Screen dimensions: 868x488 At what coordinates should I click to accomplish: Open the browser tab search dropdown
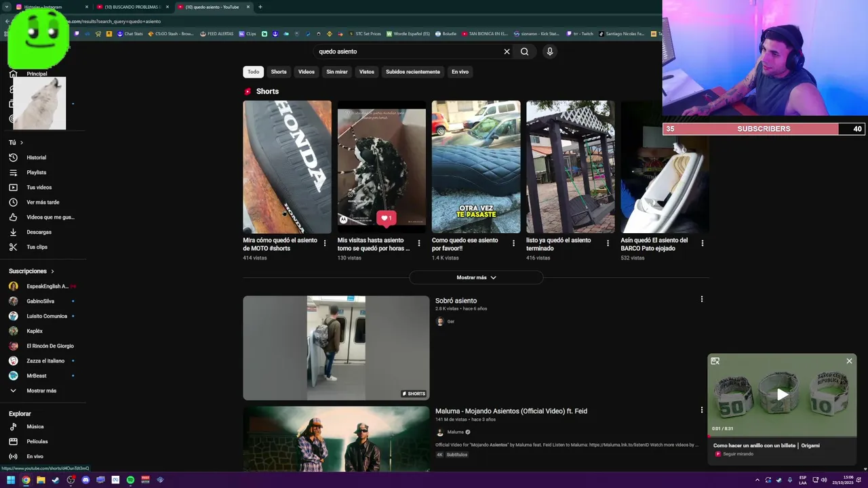(x=6, y=7)
